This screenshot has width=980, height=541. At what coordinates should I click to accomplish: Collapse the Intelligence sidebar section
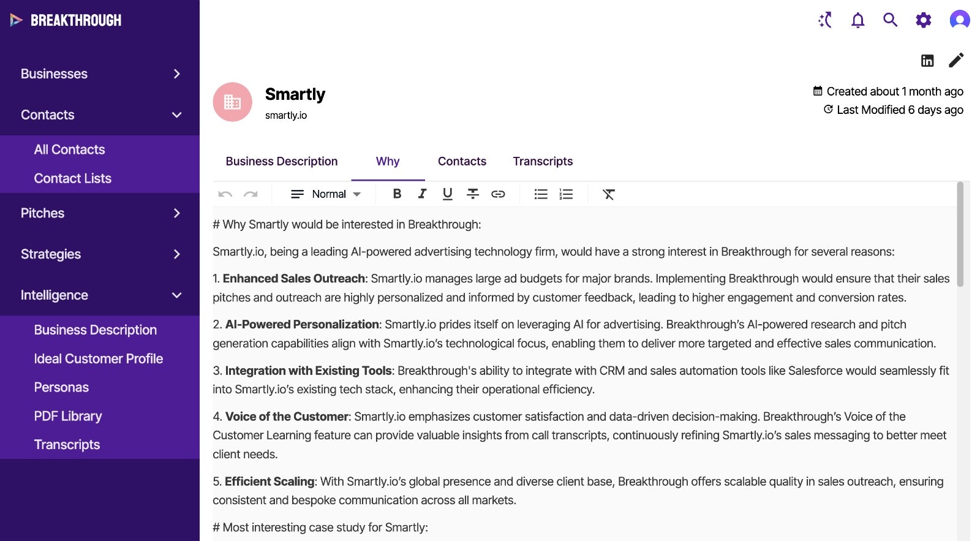click(100, 295)
